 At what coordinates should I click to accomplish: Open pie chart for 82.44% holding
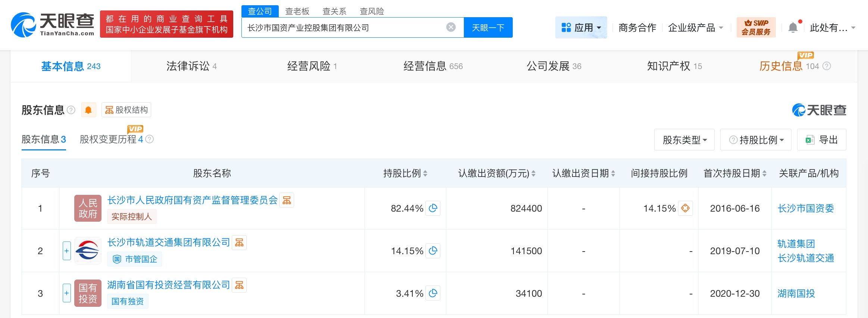[x=433, y=208]
